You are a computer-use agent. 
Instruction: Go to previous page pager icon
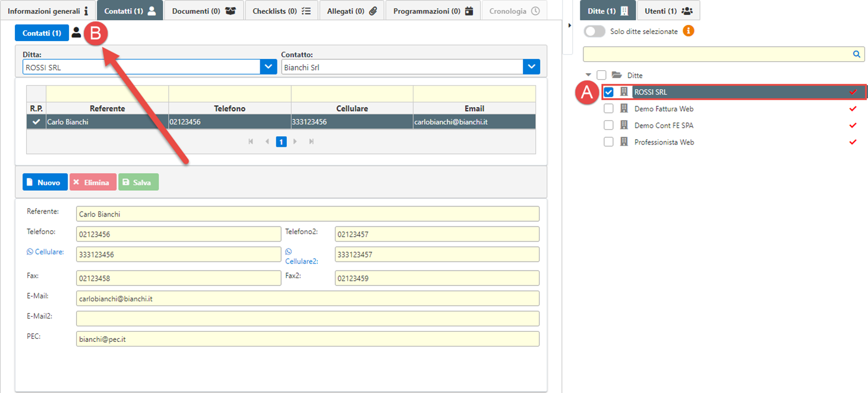point(267,142)
